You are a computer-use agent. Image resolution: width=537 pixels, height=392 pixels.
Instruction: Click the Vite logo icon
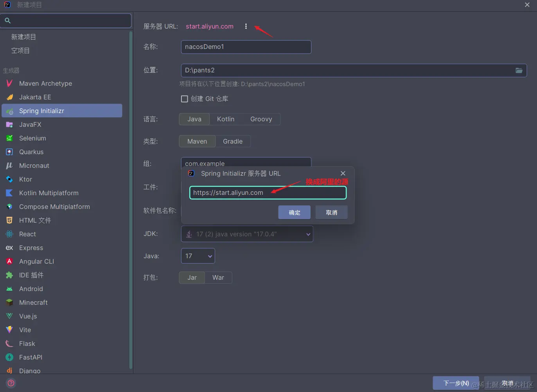point(9,330)
